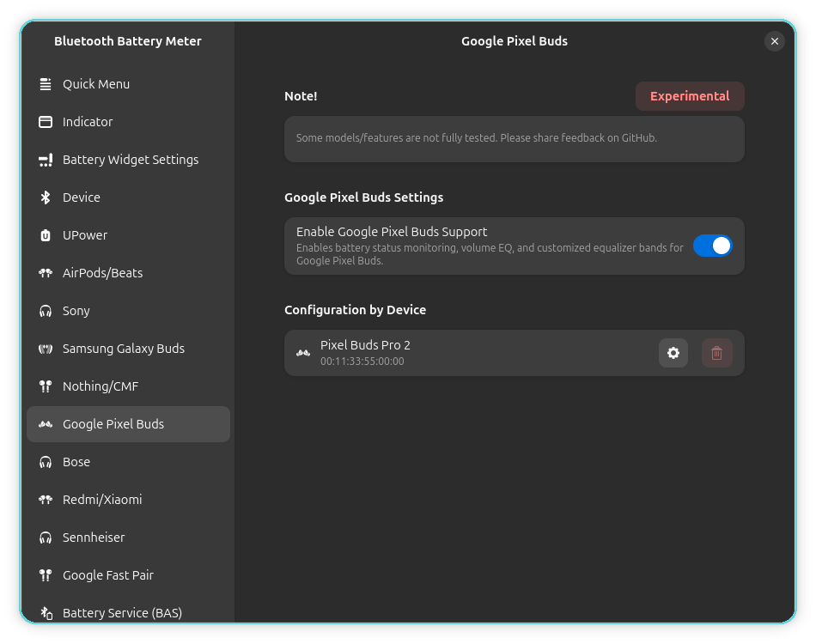
Task: Click the UPower battery icon
Action: (46, 235)
